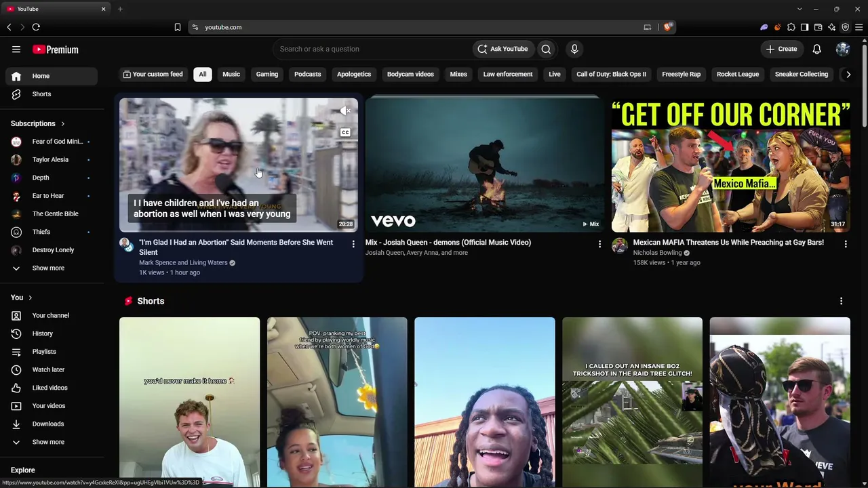Screen dimensions: 868x488
Task: Open the browser main menu
Action: click(859, 27)
